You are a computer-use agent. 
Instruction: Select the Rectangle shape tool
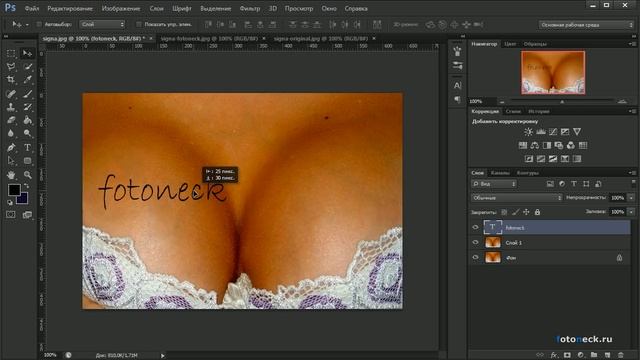[27, 161]
